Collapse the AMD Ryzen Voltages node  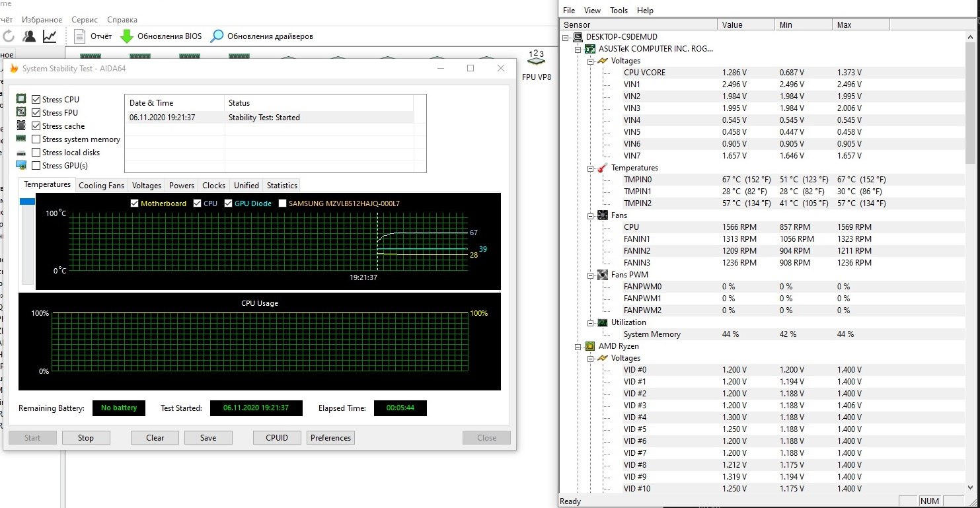pyautogui.click(x=590, y=358)
